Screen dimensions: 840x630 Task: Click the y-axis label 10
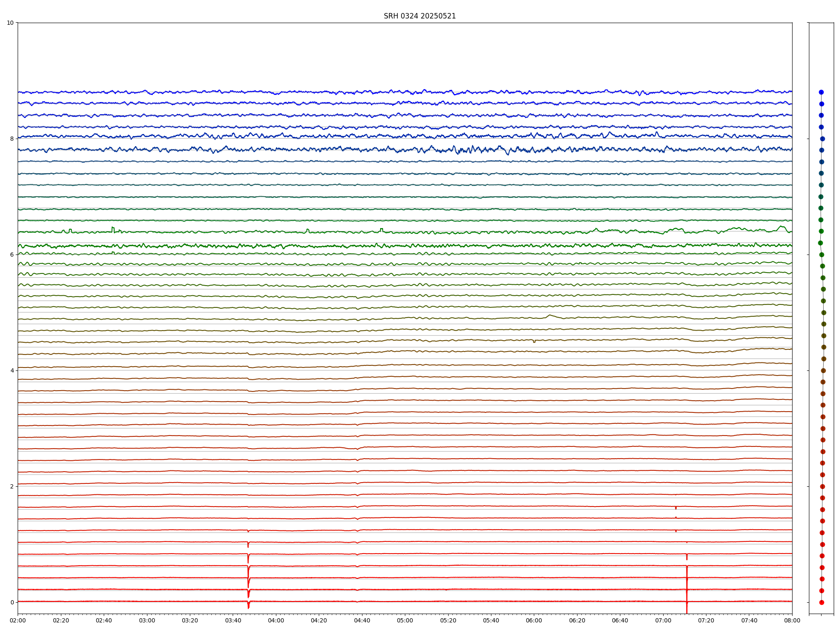(10, 23)
